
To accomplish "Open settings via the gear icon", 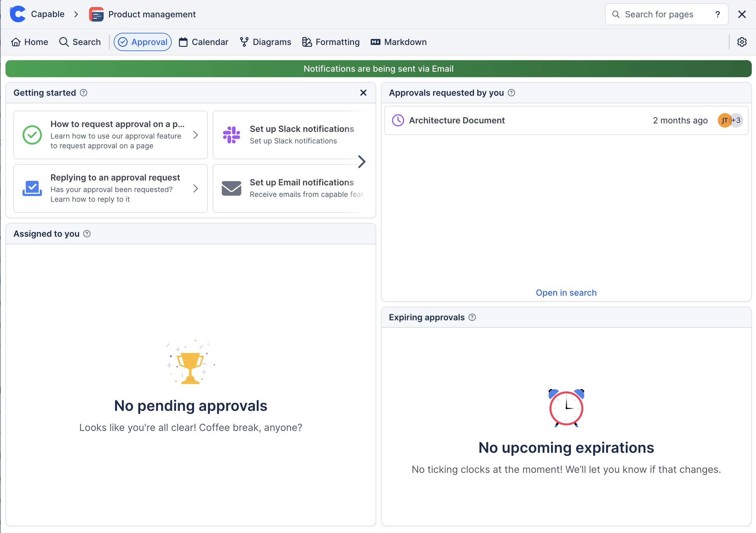I will tap(741, 42).
